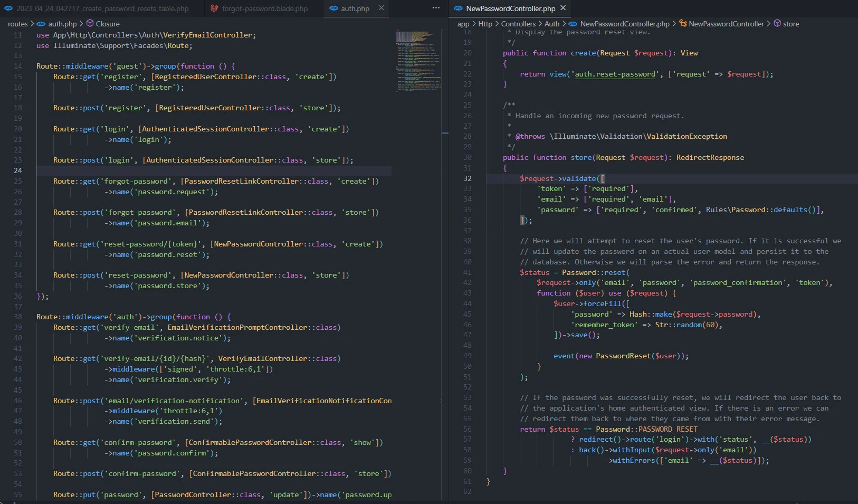
Task: Close the auth.php tab
Action: (382, 8)
